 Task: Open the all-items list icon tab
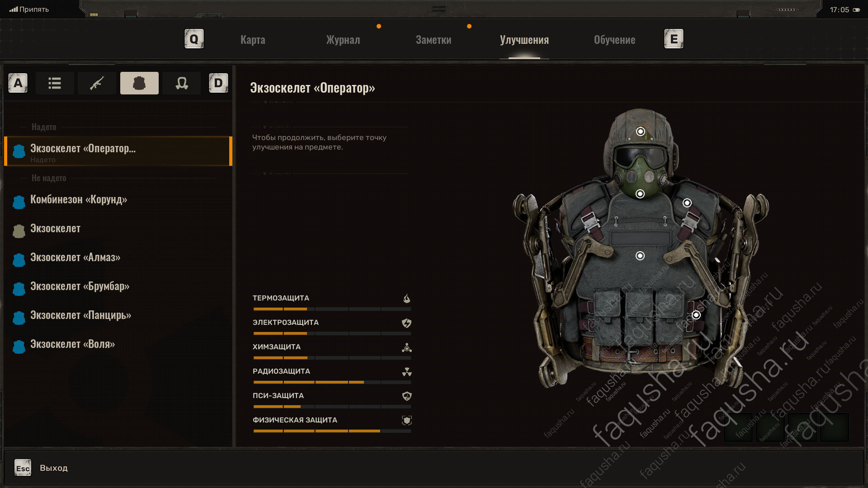55,83
